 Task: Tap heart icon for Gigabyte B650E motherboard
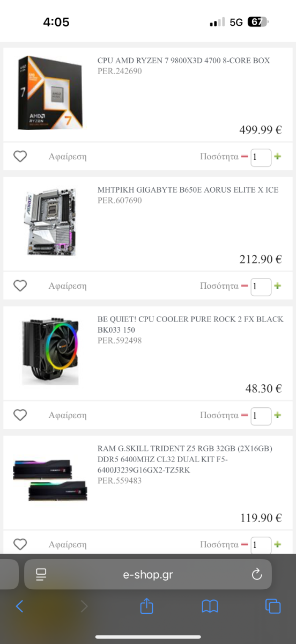[20, 286]
